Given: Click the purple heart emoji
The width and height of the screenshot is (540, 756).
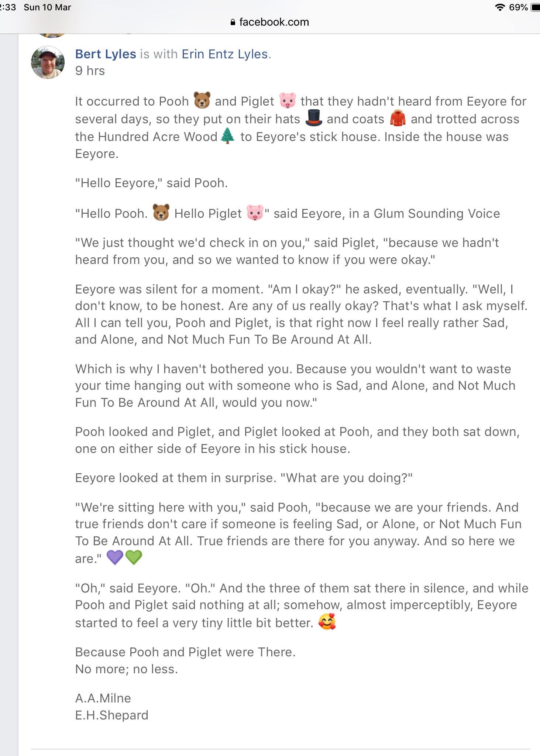Looking at the screenshot, I should (115, 557).
